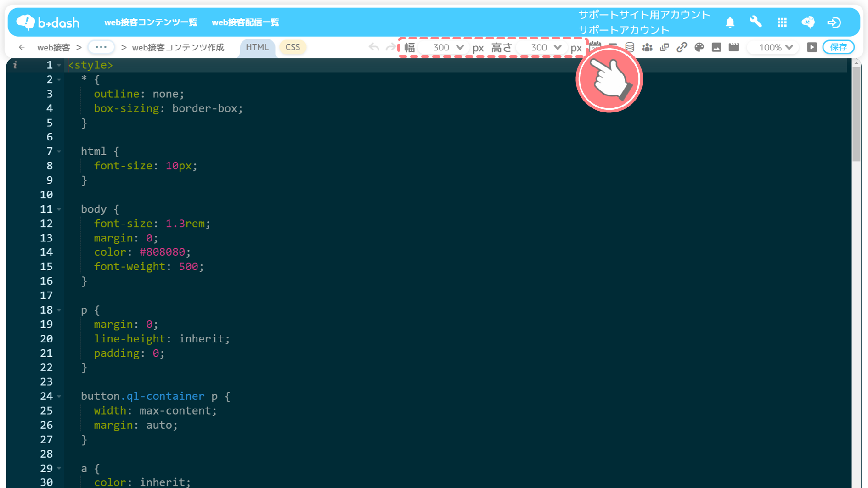Click line number 10 in gutter
Screen dimensions: 868x488
coord(46,195)
